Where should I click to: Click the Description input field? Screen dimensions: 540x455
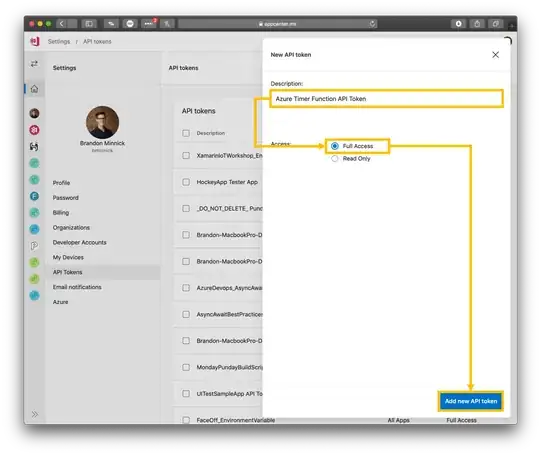pyautogui.click(x=386, y=99)
